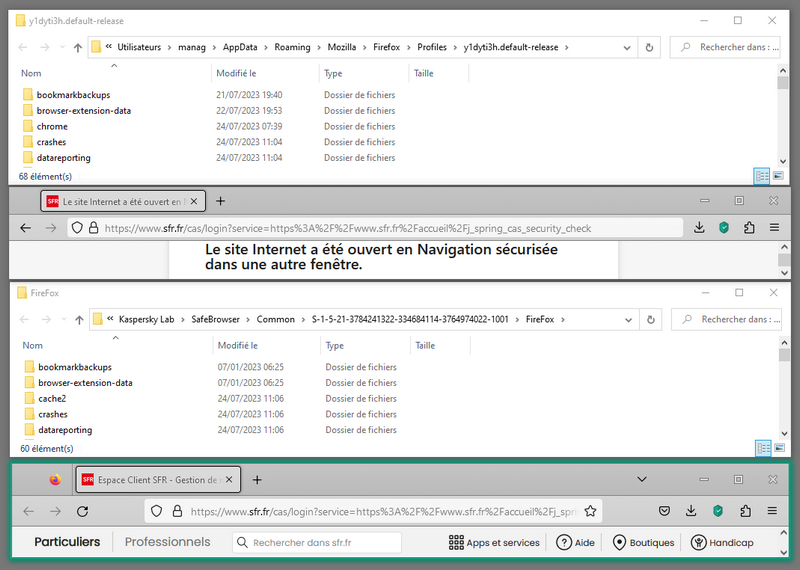
Task: Switch to large icons view in top Explorer window
Action: pos(778,176)
